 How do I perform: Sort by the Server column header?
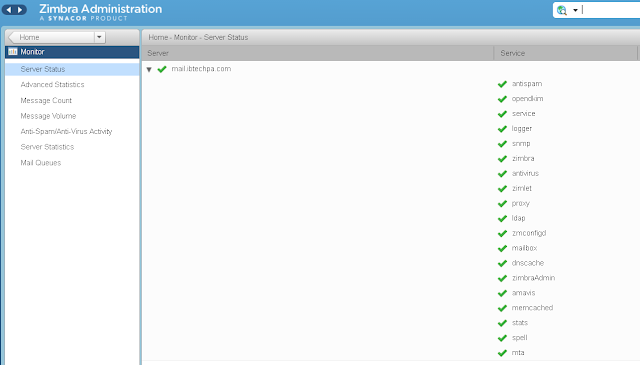tap(318, 53)
